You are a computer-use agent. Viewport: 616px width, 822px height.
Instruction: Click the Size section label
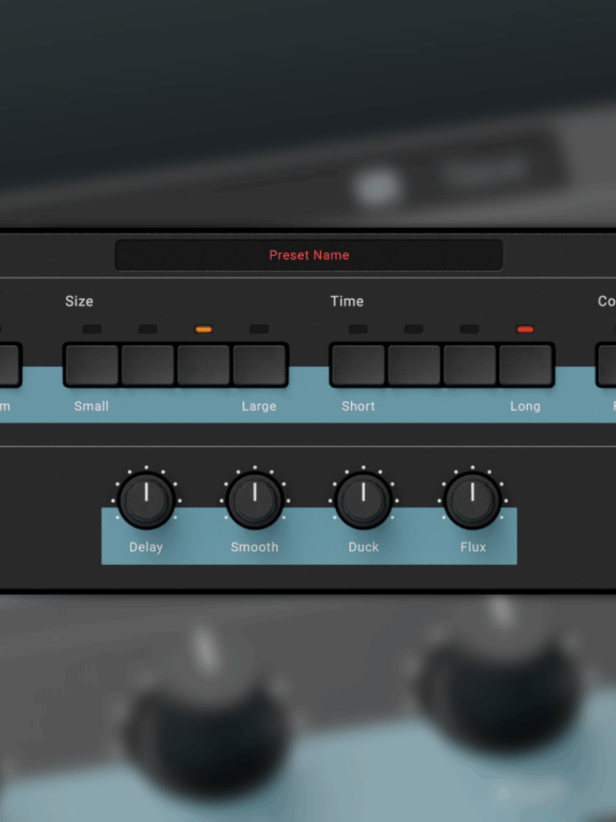(79, 301)
